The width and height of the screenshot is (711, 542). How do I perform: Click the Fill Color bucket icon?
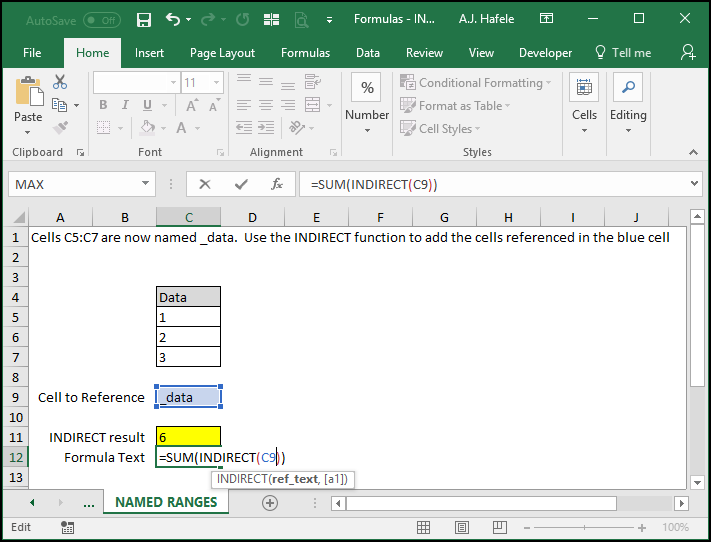(x=147, y=128)
